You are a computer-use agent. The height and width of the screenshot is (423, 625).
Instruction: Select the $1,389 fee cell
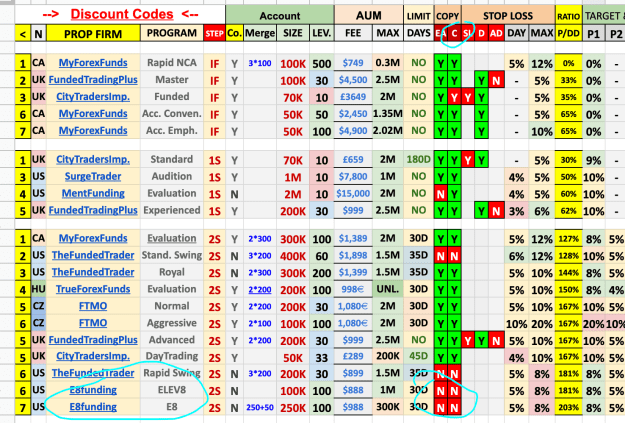353,238
